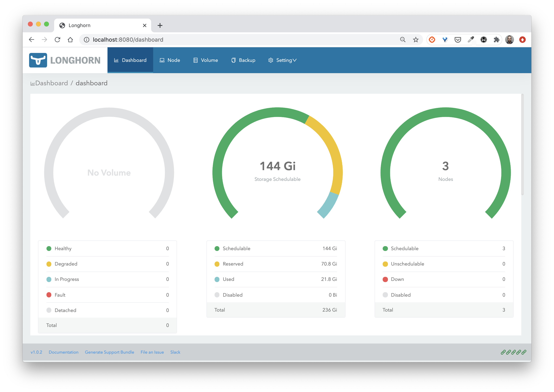554x392 pixels.
Task: Click the Dashboard chart icon in the breadcrumb
Action: pyautogui.click(x=33, y=83)
